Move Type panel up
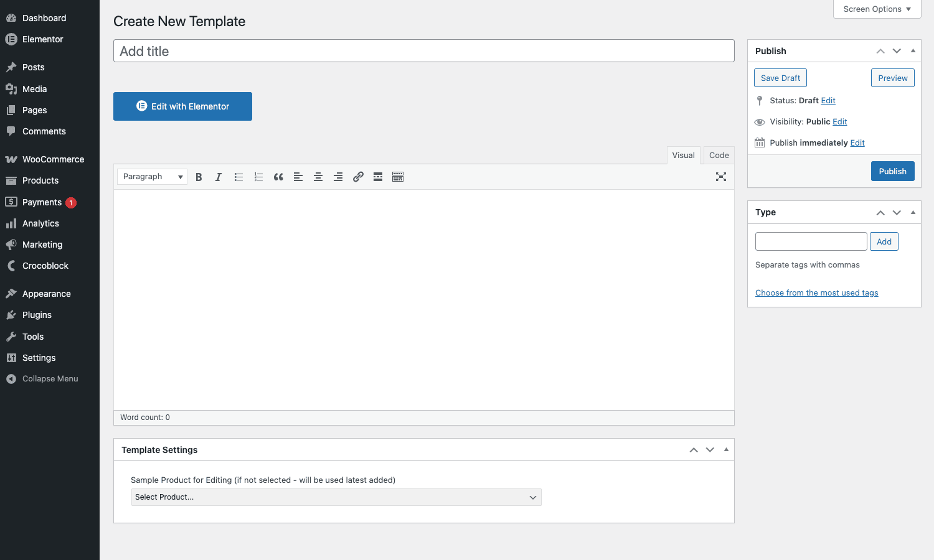 coord(880,212)
